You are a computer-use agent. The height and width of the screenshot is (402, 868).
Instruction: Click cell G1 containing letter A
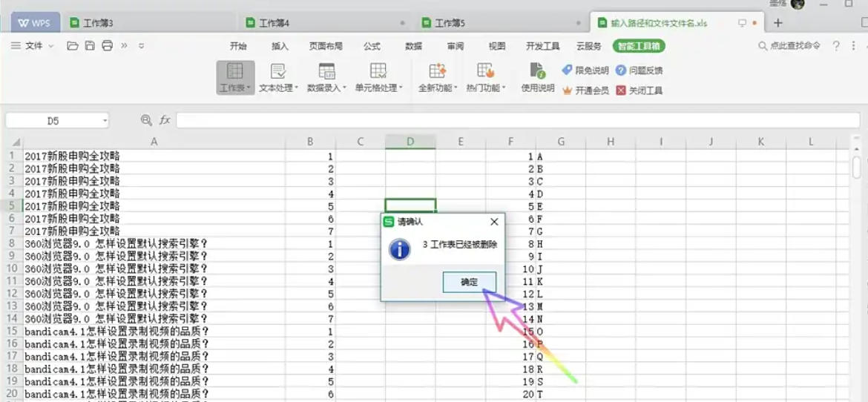click(561, 156)
